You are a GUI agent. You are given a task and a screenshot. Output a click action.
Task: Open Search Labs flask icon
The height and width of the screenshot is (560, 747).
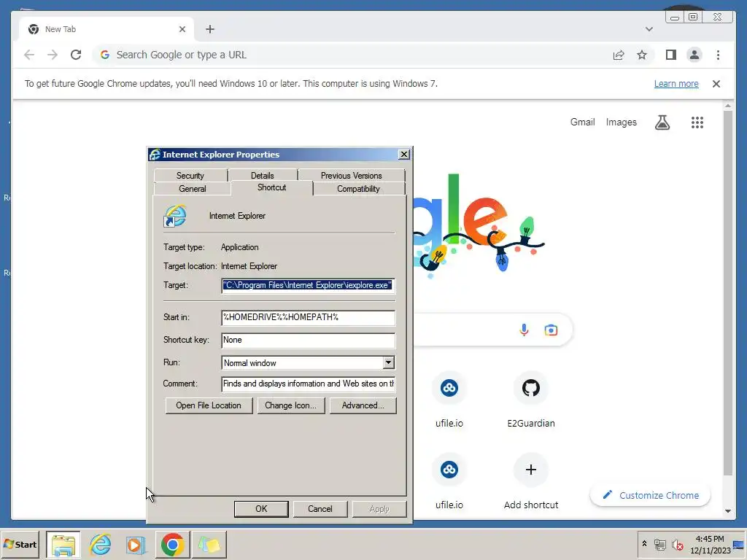click(x=662, y=122)
